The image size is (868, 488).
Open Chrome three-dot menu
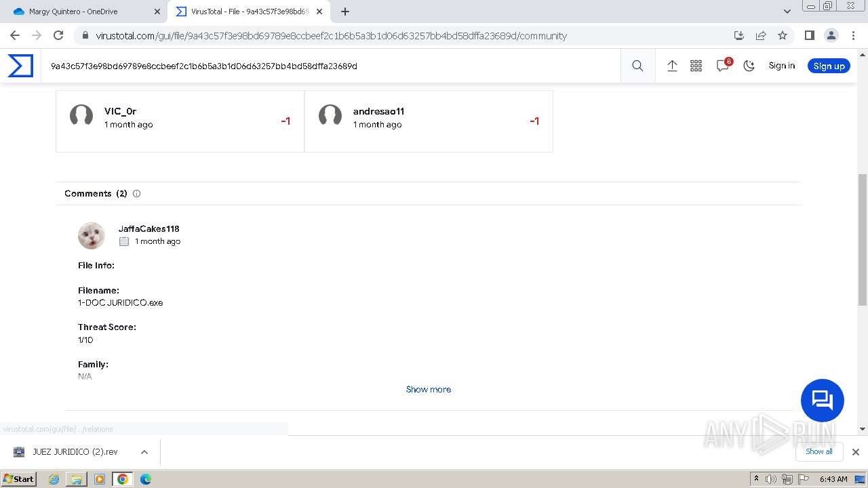[x=853, y=35]
